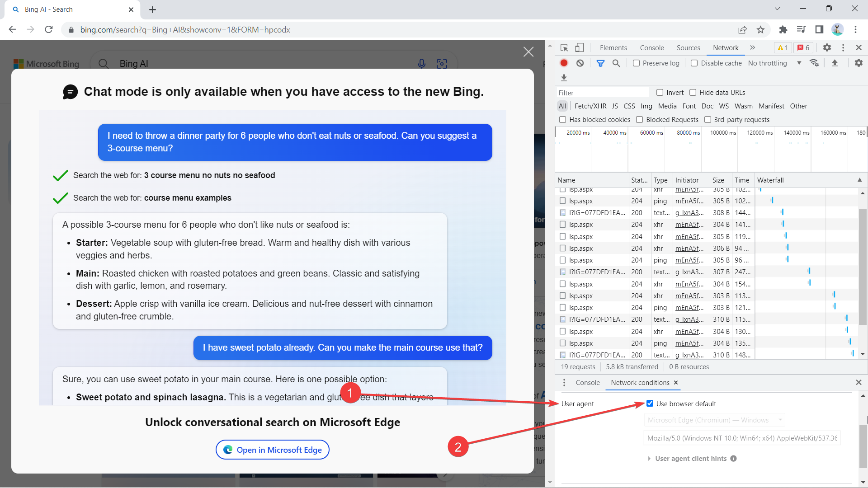Filter requests by Fetch/XHR

590,106
